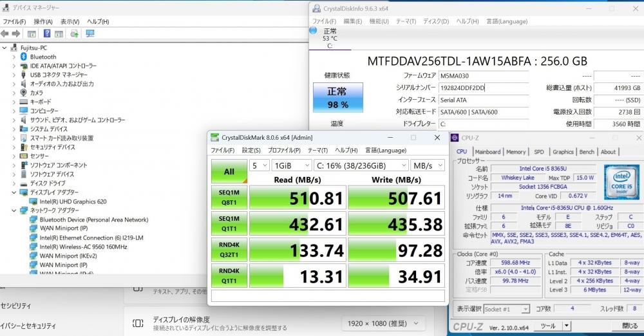This screenshot has height=336, width=644.
Task: Select Intel(R) Wireless-AC 9560 160MHz adapter
Action: 83,247
